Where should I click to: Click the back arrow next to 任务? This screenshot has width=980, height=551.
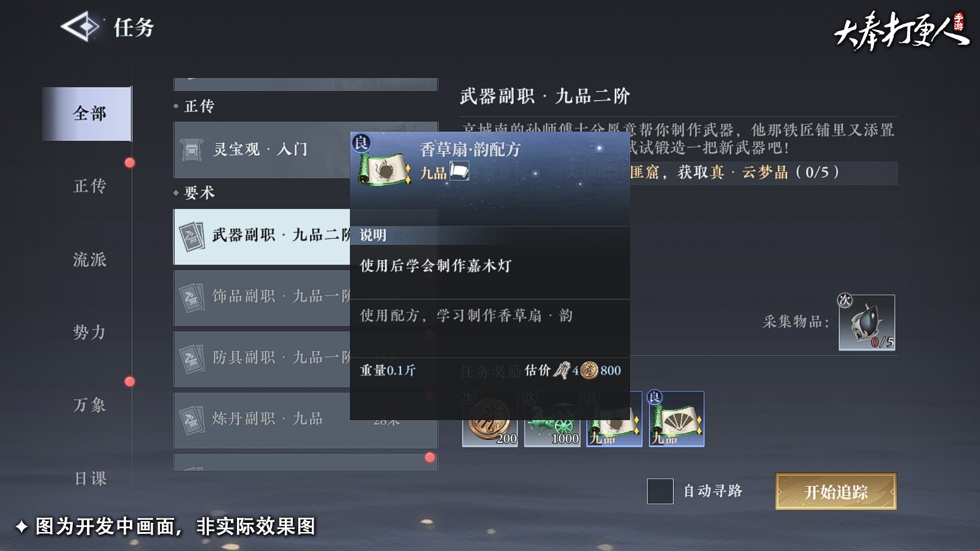pos(80,27)
